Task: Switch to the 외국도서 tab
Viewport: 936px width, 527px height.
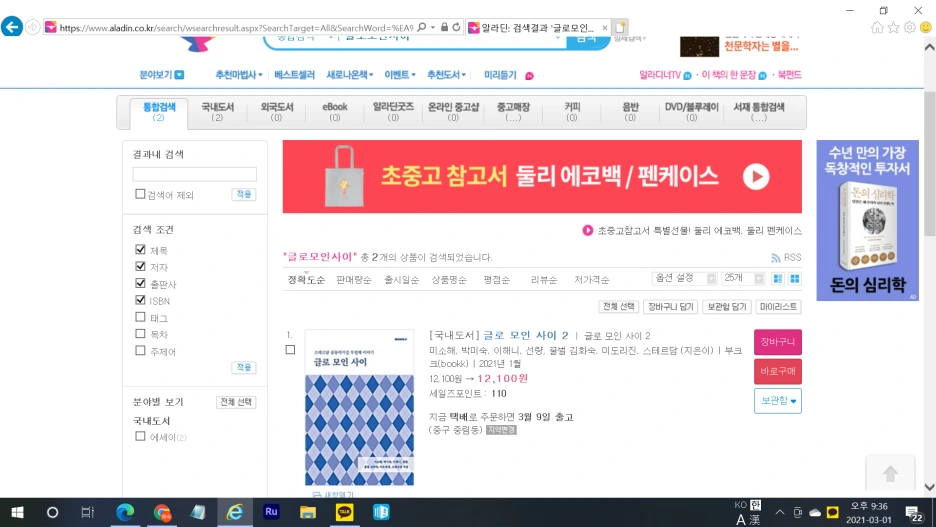Action: (276, 112)
